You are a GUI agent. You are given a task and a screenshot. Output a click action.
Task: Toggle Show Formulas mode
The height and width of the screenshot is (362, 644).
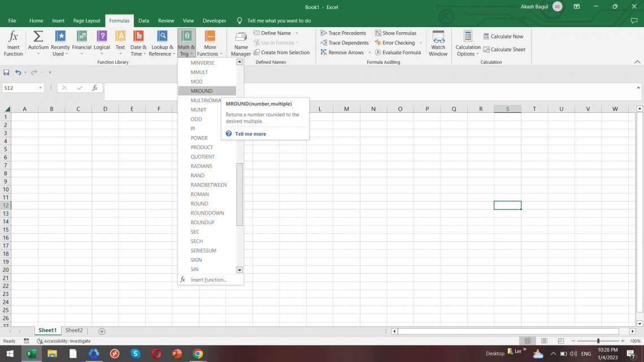[x=395, y=33]
